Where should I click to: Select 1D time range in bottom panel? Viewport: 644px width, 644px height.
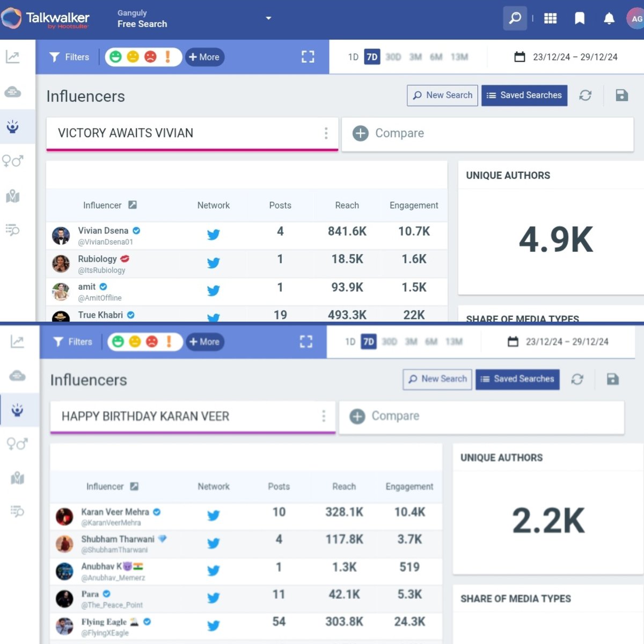point(350,342)
